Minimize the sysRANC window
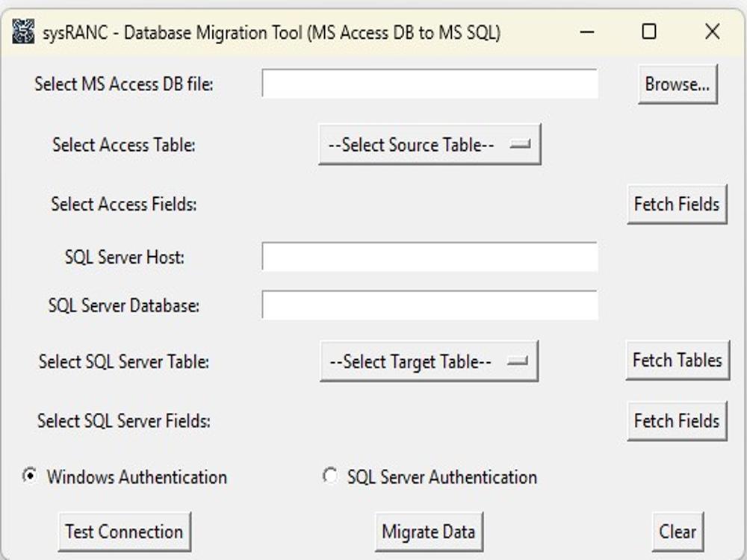This screenshot has width=747, height=560. (x=587, y=32)
